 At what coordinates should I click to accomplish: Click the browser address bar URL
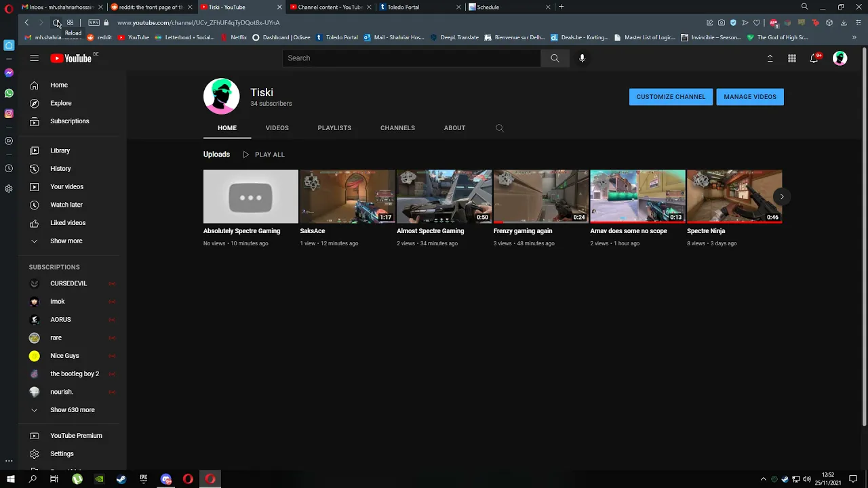(x=199, y=22)
